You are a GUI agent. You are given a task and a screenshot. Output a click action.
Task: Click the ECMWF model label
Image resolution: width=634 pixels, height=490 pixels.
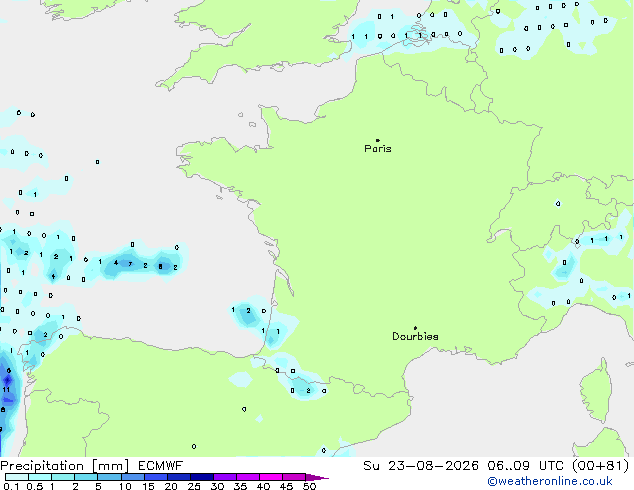[x=161, y=466]
